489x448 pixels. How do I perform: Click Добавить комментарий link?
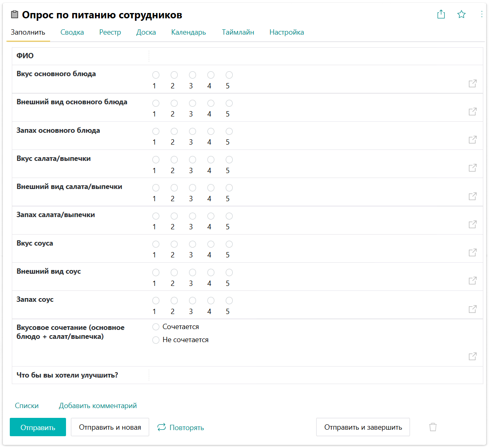pos(98,406)
